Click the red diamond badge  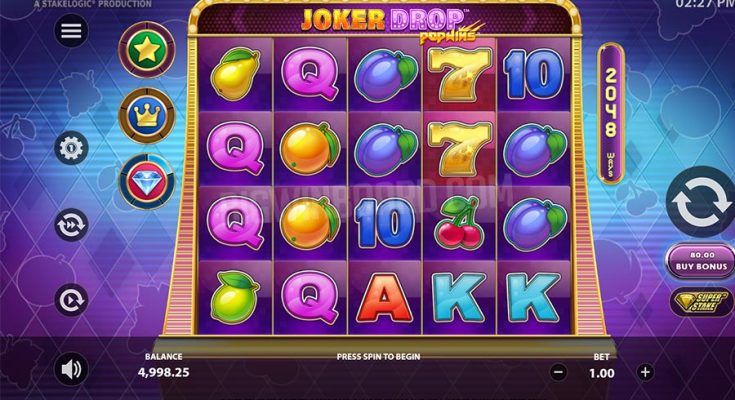[x=147, y=181]
